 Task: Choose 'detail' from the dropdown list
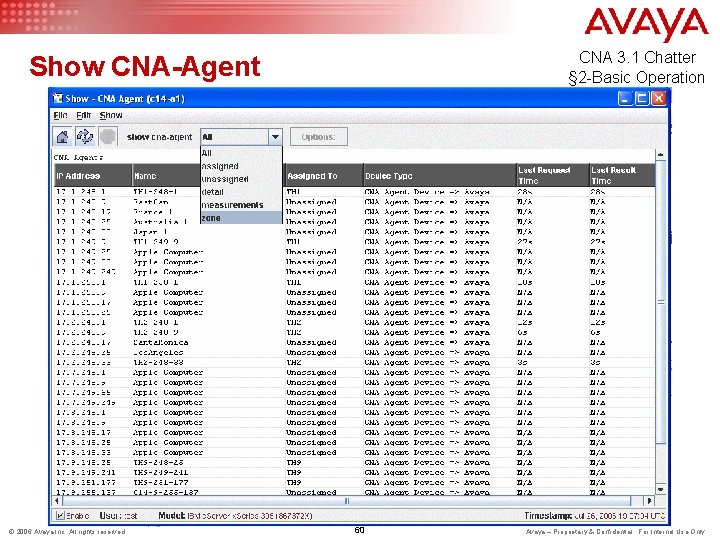(241, 191)
